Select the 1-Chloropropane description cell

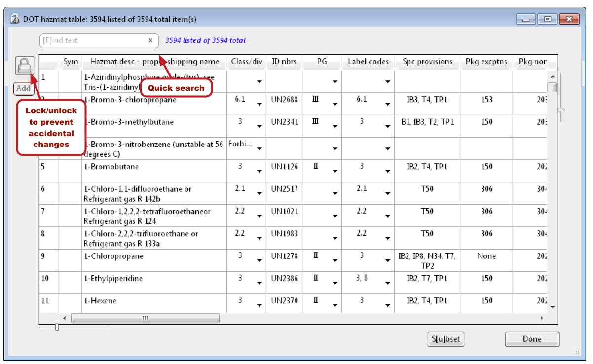tap(154, 260)
